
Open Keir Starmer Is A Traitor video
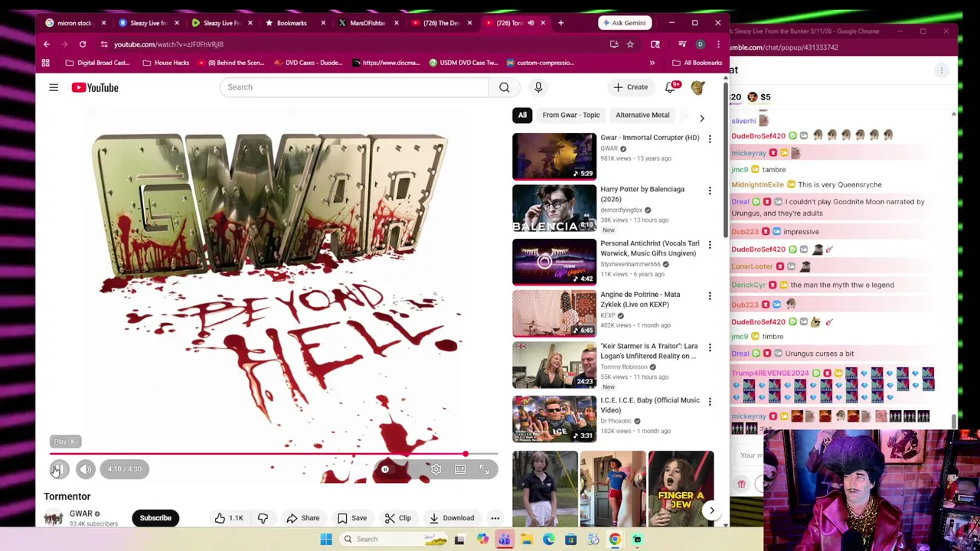coord(554,365)
